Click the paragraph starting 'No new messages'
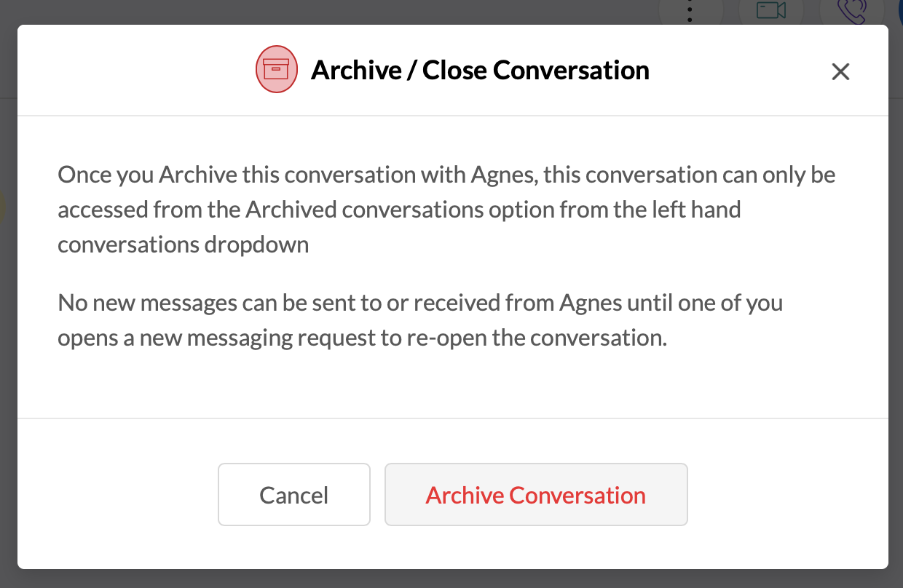The image size is (903, 588). [420, 320]
